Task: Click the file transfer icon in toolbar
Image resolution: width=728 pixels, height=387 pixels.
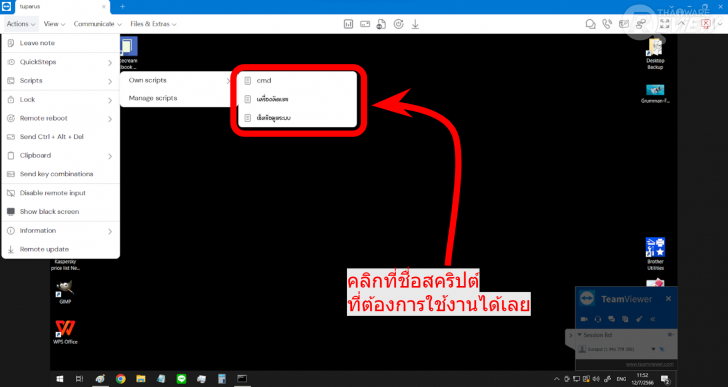Action: 381,24
